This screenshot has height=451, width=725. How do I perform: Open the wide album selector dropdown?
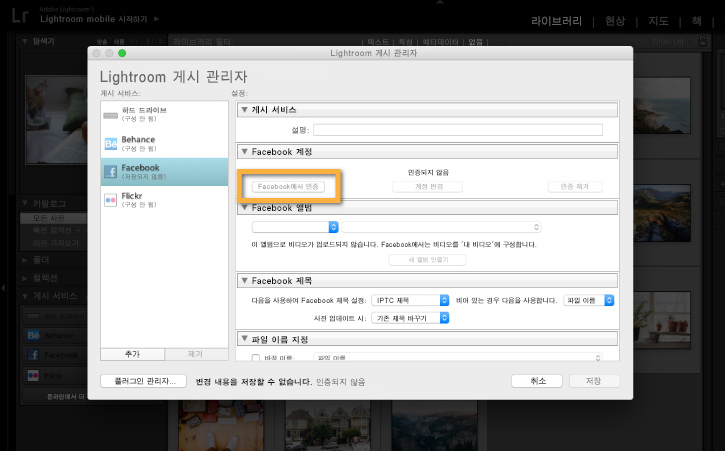(442, 227)
